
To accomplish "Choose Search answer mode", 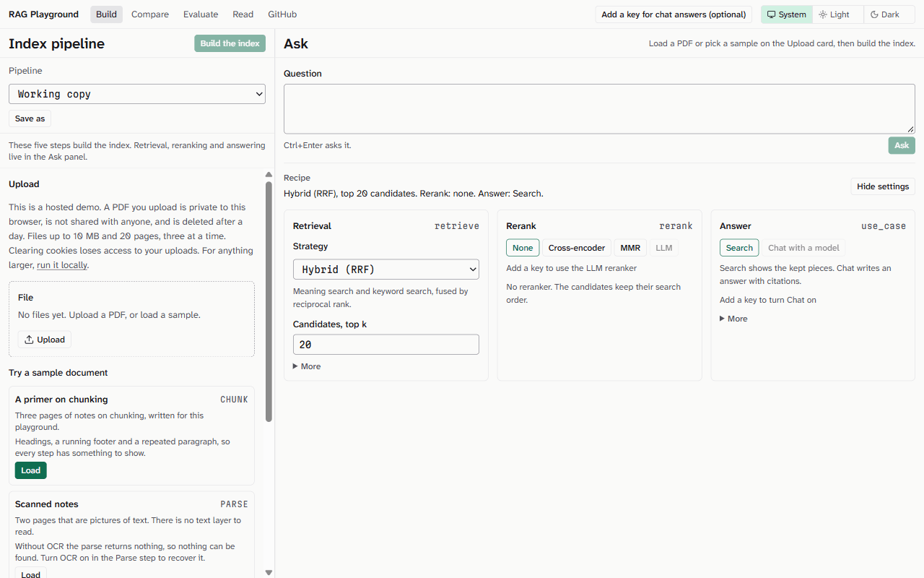I will pos(739,248).
